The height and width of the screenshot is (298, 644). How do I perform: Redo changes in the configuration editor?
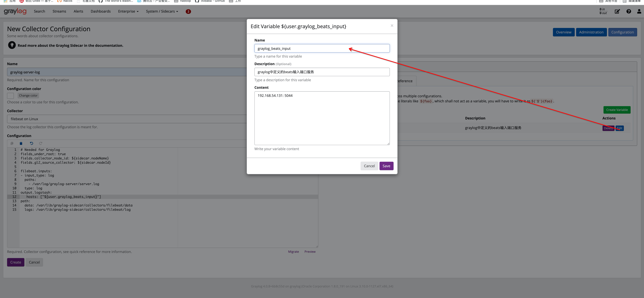coord(41,143)
